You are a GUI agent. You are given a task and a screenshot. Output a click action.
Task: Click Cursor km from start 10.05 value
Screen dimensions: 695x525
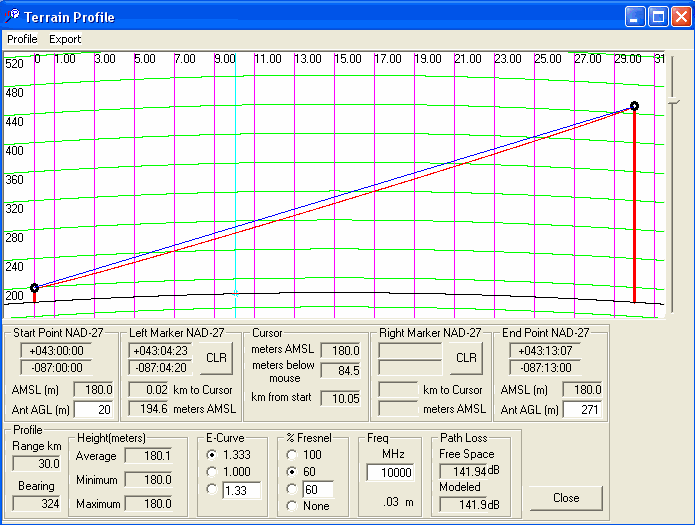(340, 399)
